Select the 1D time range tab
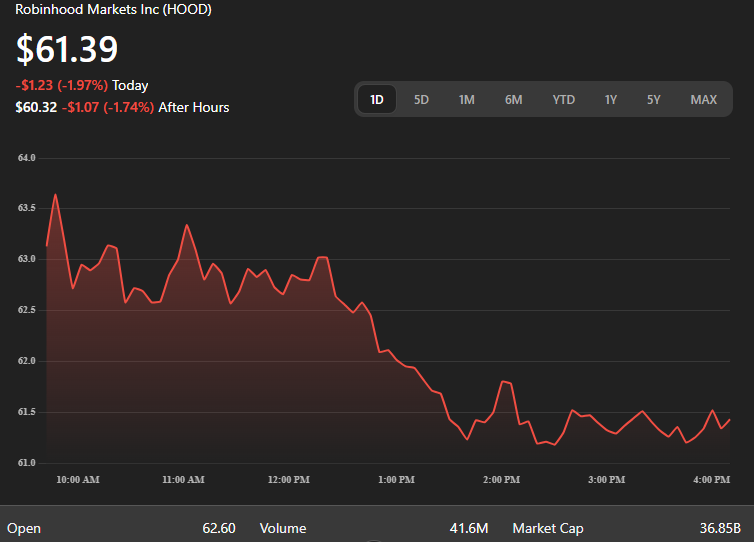 (377, 99)
